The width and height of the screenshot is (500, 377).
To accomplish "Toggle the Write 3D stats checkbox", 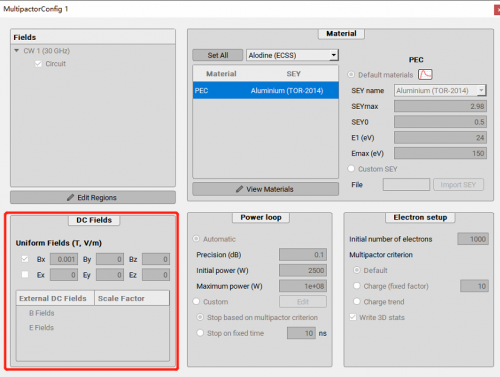I will (x=353, y=317).
